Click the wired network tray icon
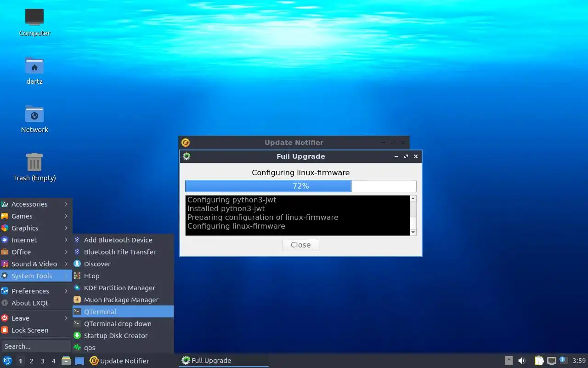The height and width of the screenshot is (368, 588). 552,361
